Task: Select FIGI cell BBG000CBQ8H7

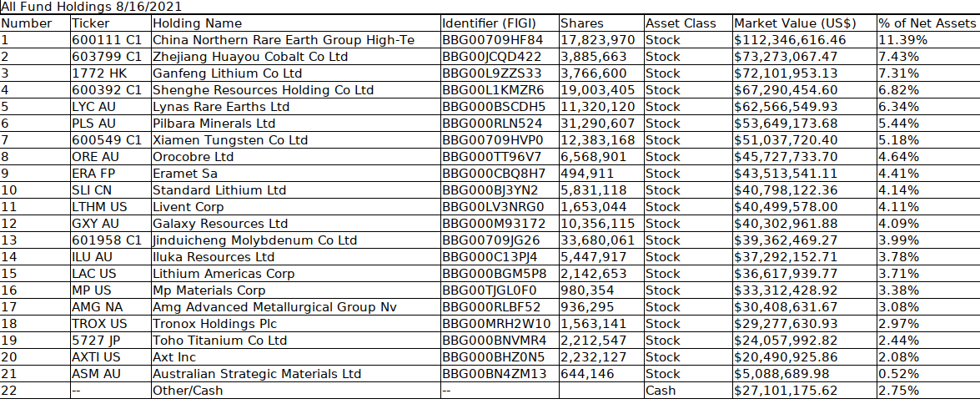Action: 500,174
